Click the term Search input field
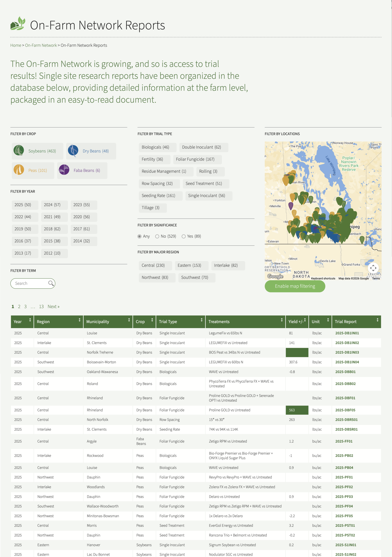The width and height of the screenshot is (392, 557). point(30,283)
